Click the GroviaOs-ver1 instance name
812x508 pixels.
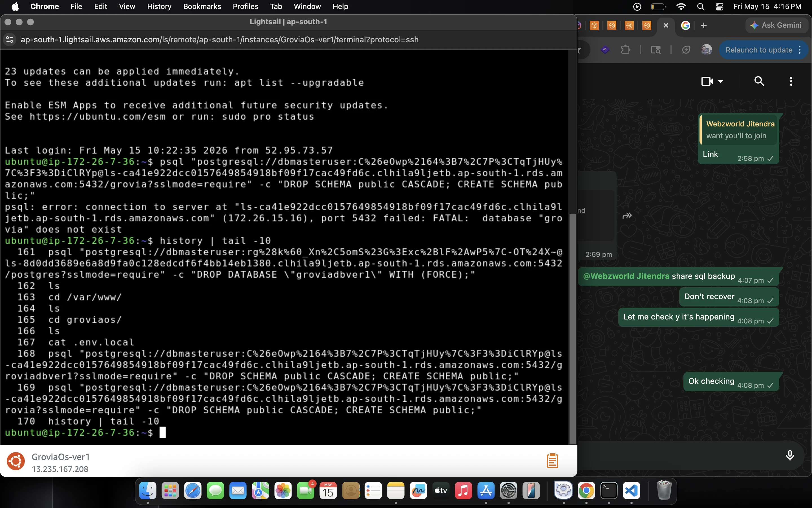pyautogui.click(x=60, y=457)
